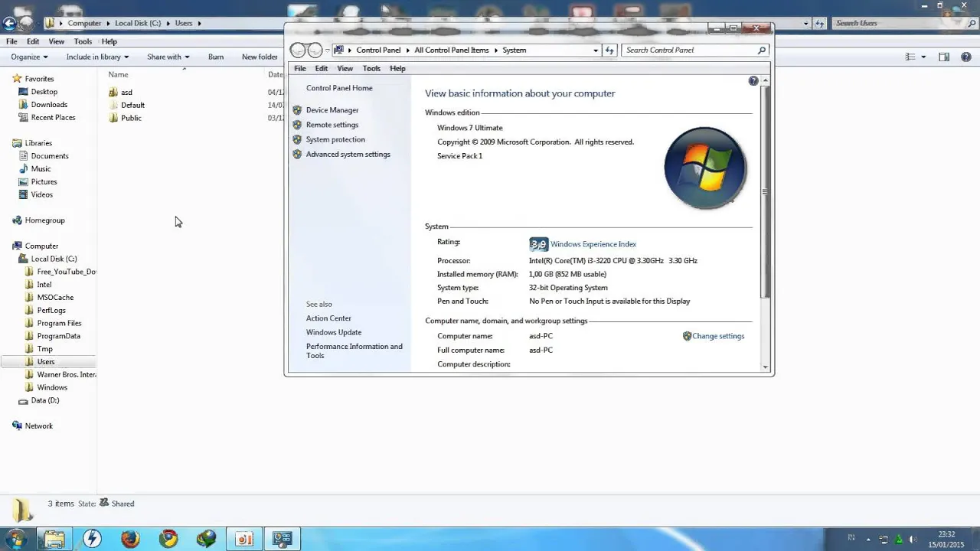The width and height of the screenshot is (980, 551).
Task: Go to Control Panel Home
Action: [339, 88]
